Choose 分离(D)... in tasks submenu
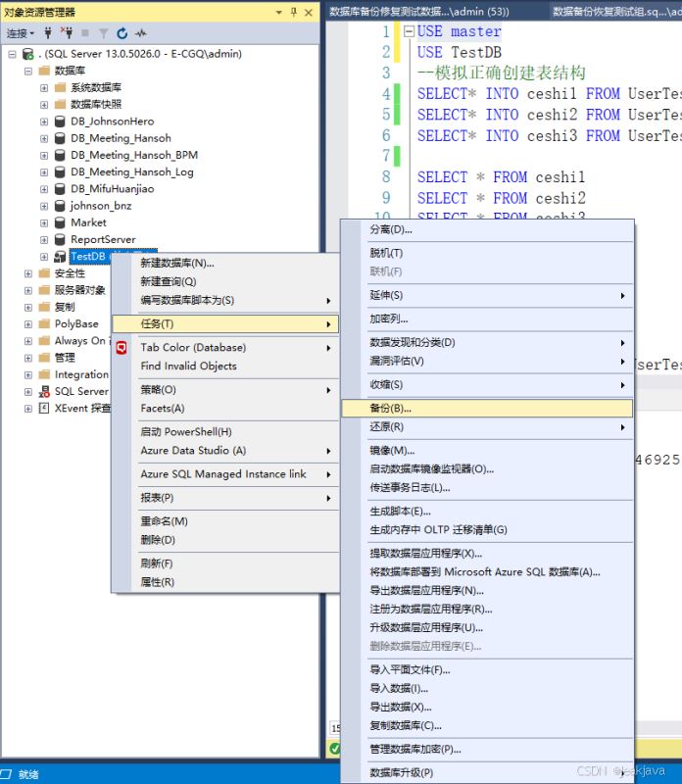The width and height of the screenshot is (682, 784). click(x=488, y=230)
